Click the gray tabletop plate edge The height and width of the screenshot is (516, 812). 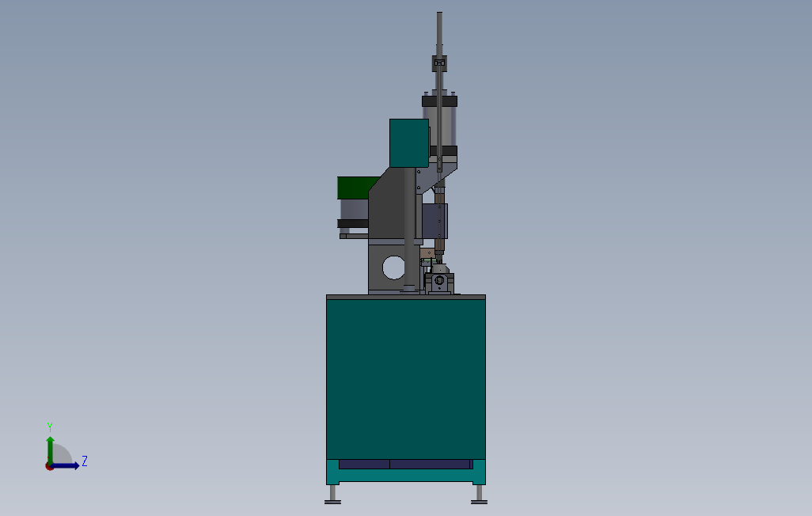click(x=405, y=297)
